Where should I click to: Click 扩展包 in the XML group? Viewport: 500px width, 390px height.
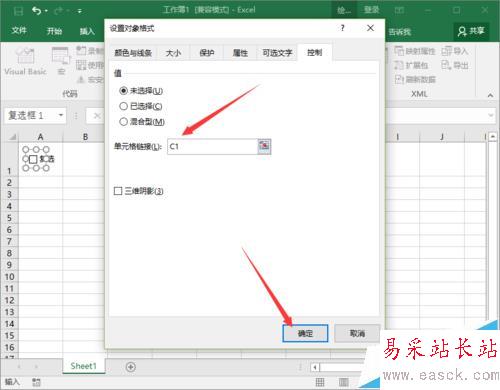point(411,65)
